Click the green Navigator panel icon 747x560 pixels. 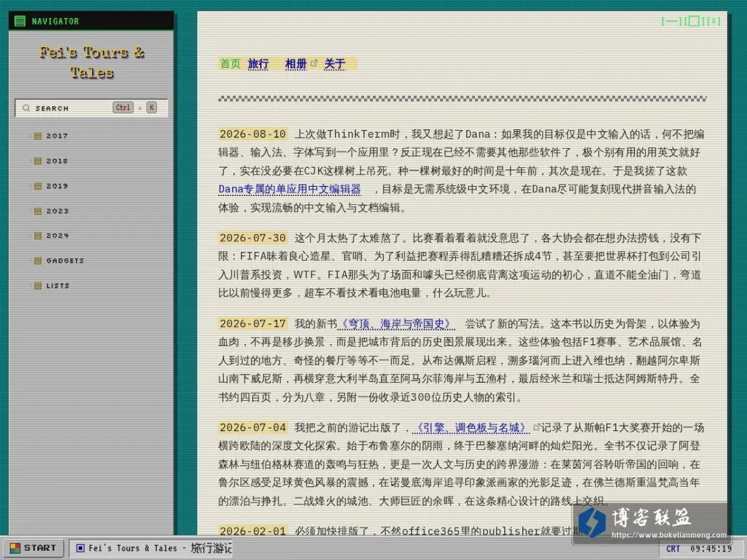(x=20, y=21)
